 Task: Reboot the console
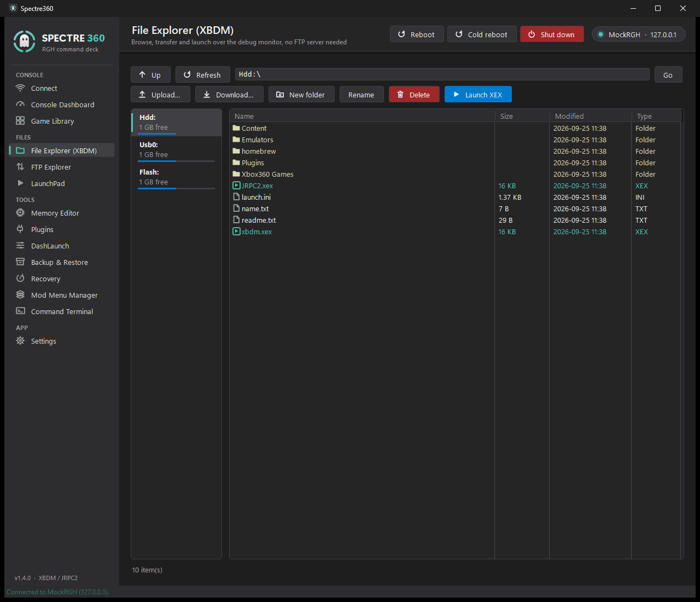[417, 34]
